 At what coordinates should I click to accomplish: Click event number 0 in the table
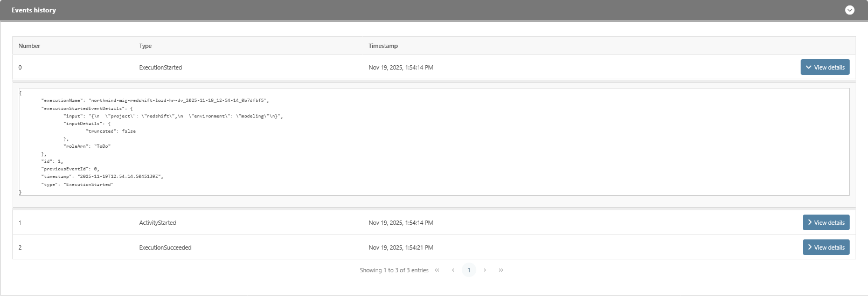coord(20,67)
